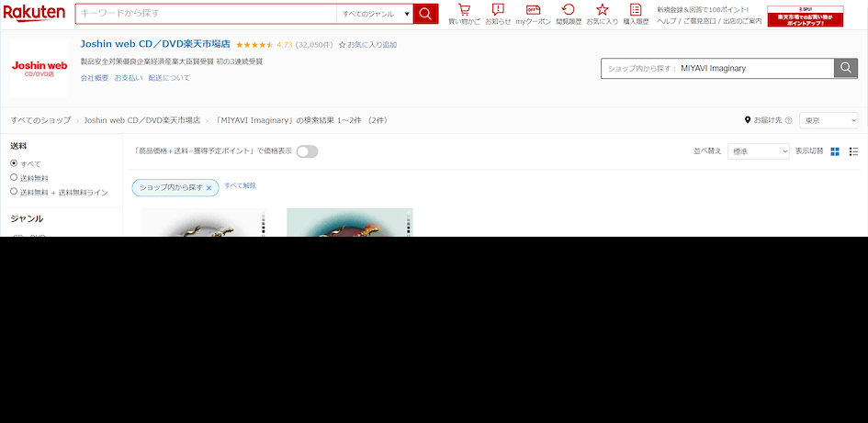Click the 送料 sidebar heading
Screen dimensions: 868x423
click(x=18, y=146)
